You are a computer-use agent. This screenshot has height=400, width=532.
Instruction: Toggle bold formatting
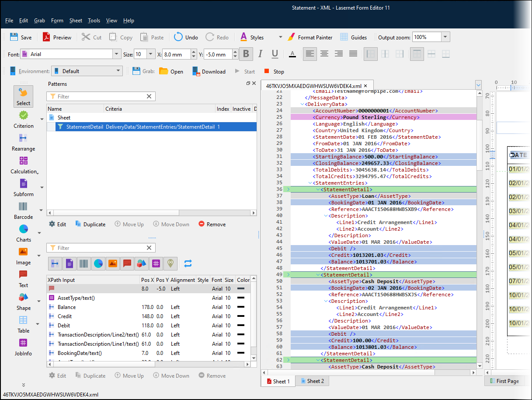pos(246,54)
